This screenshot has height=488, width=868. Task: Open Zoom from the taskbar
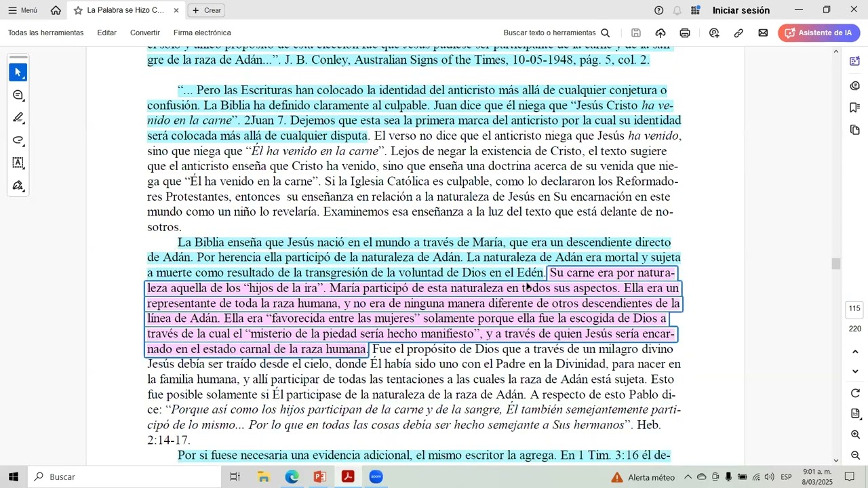tap(376, 477)
